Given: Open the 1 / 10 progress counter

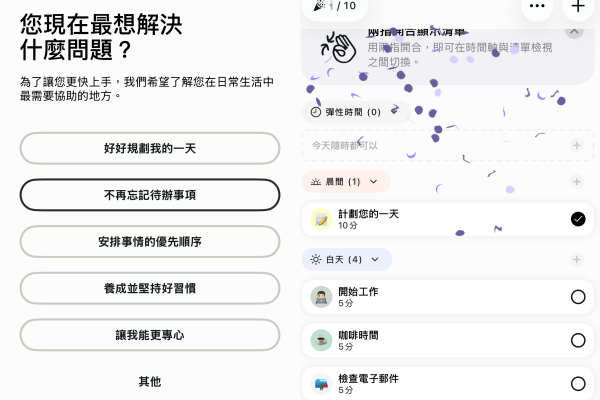Looking at the screenshot, I should pyautogui.click(x=336, y=6).
